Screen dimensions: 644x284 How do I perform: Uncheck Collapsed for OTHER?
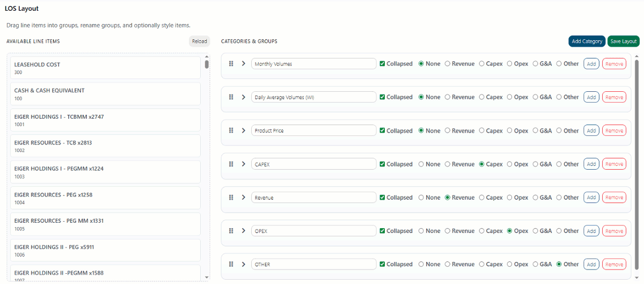(382, 264)
